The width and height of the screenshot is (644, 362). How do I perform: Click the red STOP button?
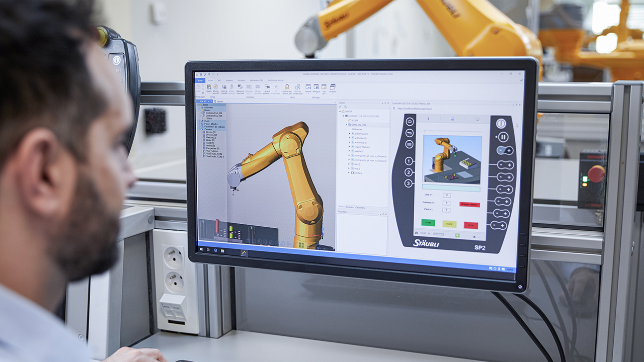tap(471, 225)
